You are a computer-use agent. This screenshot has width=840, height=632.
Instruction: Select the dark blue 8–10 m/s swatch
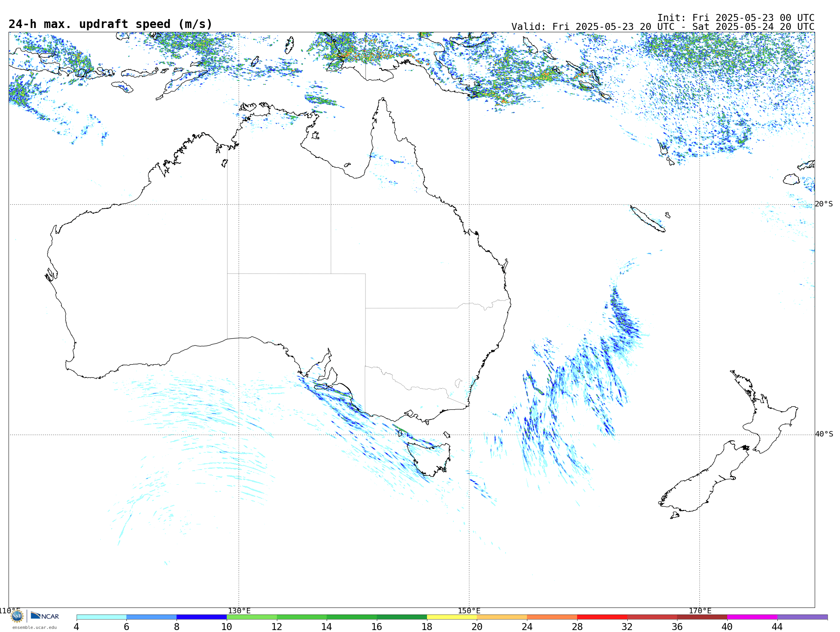click(202, 617)
